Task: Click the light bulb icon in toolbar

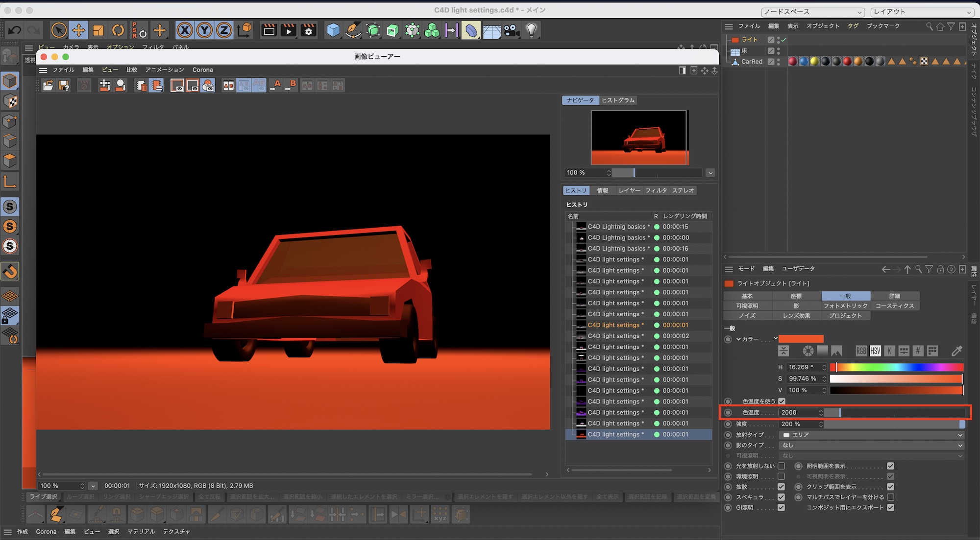Action: click(532, 30)
